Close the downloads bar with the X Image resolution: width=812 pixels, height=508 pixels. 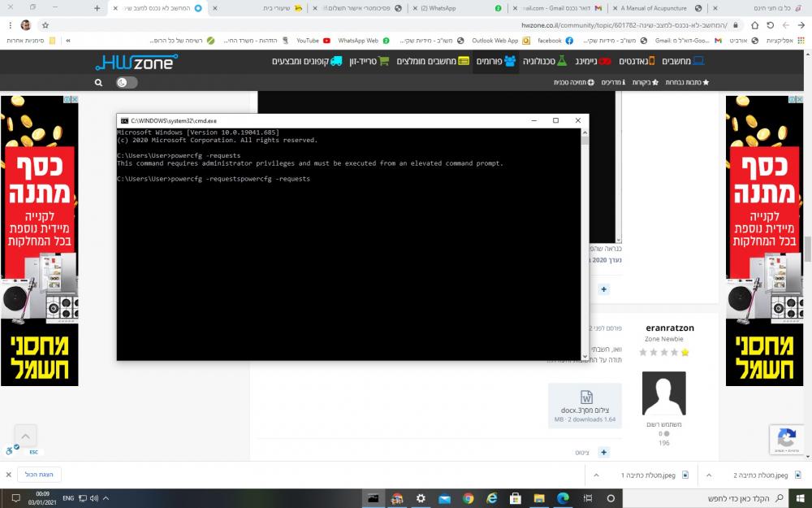pos(8,475)
